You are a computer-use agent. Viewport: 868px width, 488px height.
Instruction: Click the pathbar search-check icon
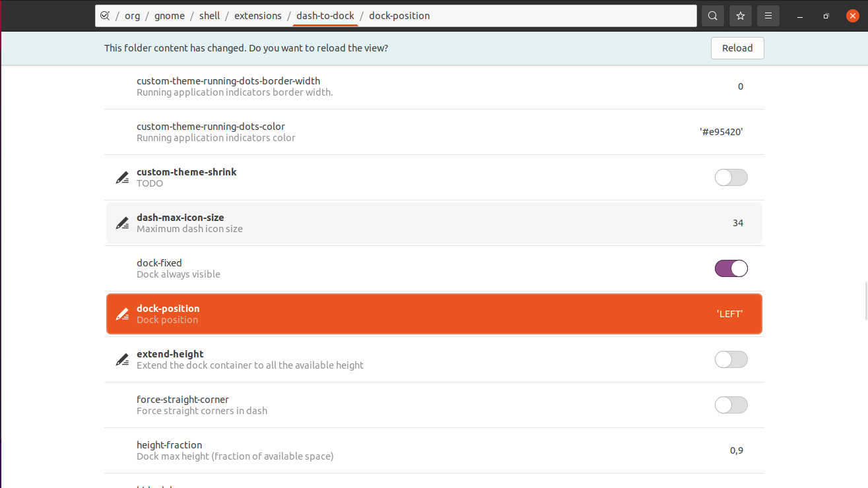click(x=105, y=15)
